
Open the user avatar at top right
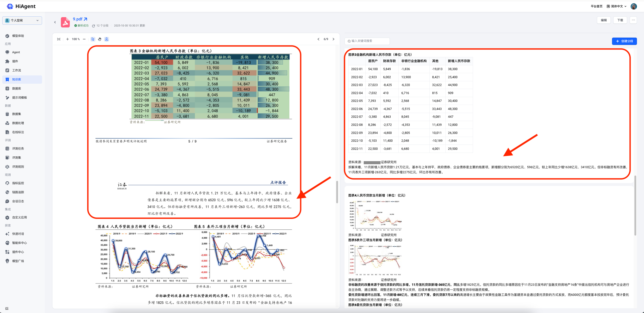coord(634,6)
